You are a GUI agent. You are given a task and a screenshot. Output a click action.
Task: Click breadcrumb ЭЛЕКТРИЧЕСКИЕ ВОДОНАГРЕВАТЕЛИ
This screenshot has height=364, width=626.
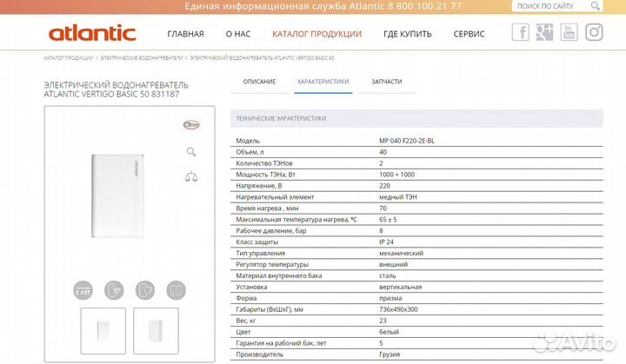[x=142, y=58]
